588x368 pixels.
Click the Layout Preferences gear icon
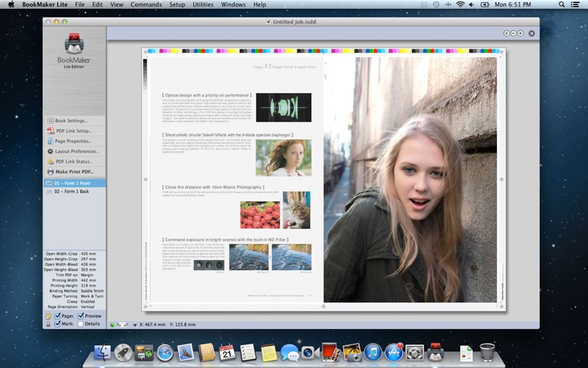51,151
